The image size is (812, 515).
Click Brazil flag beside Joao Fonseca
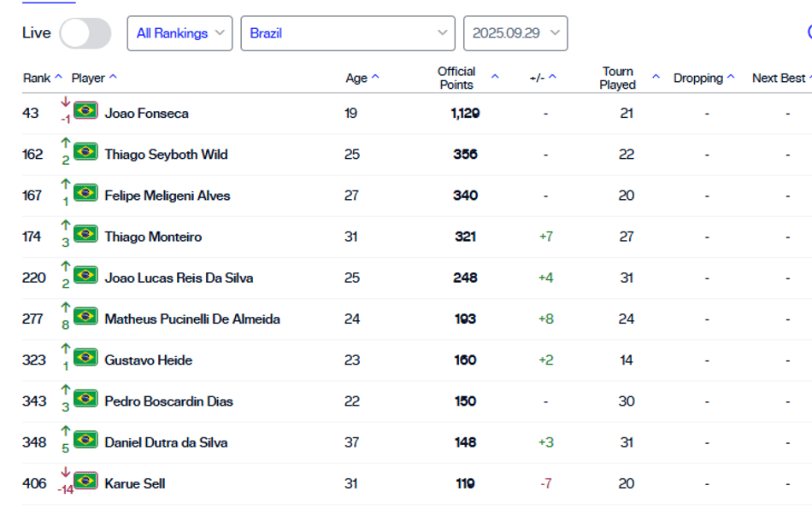click(x=85, y=110)
